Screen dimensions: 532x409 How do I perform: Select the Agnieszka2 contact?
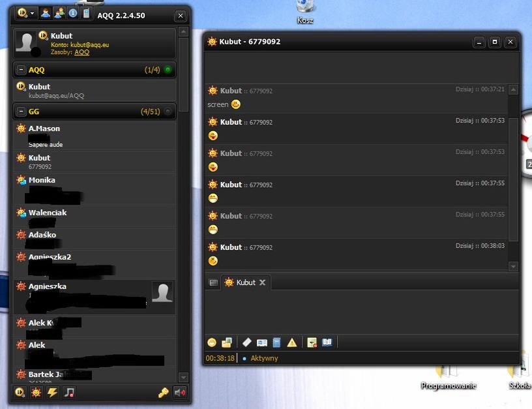[95, 264]
